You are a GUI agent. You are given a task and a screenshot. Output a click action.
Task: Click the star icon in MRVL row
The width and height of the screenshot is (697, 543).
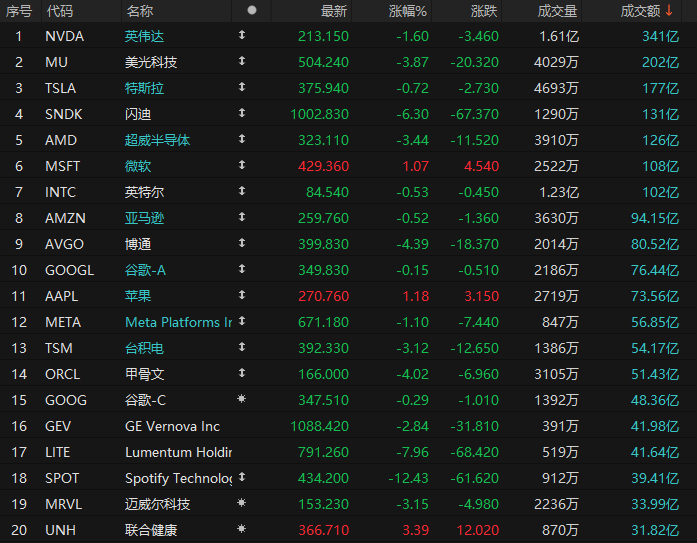pyautogui.click(x=242, y=503)
